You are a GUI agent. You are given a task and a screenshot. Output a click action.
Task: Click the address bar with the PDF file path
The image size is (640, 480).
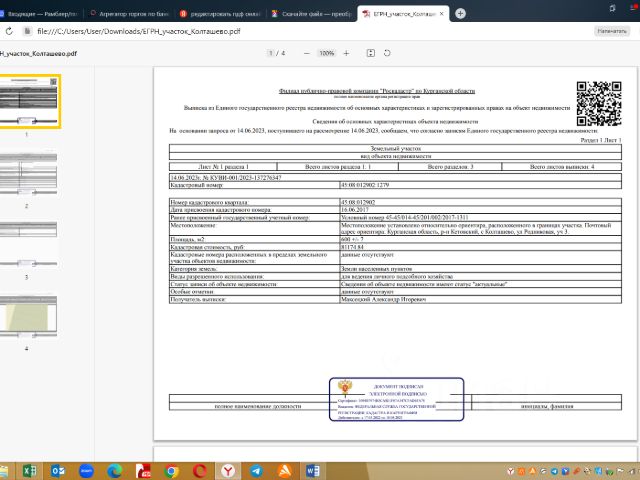coord(139,31)
